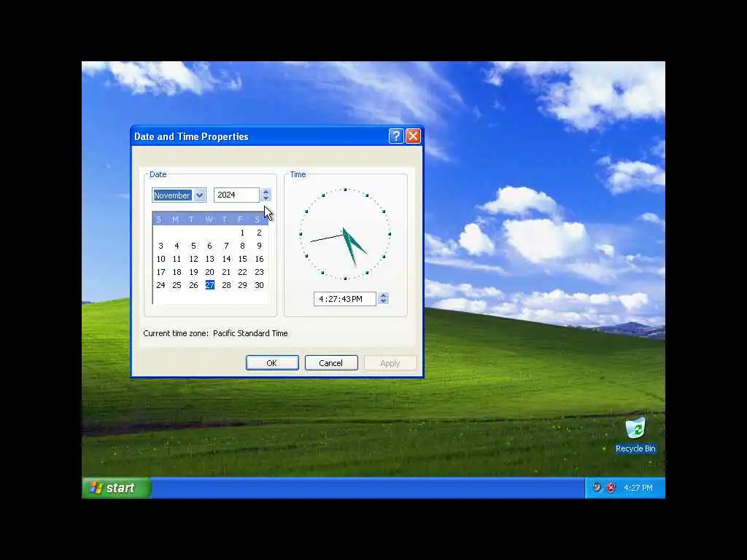The width and height of the screenshot is (747, 560).
Task: Click the time field showing 4:27:43 PM
Action: (x=345, y=299)
